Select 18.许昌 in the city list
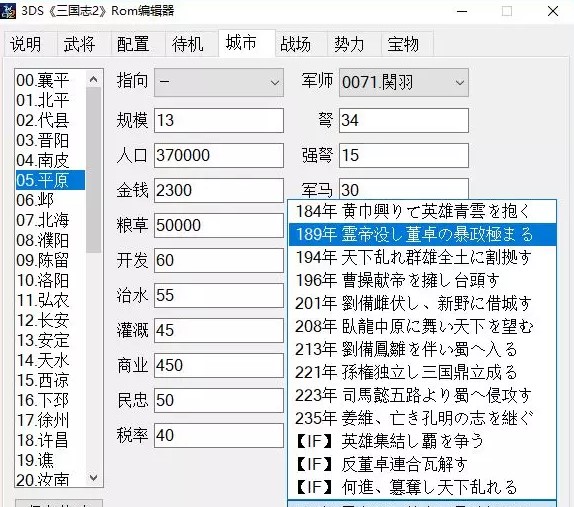 tap(50, 440)
